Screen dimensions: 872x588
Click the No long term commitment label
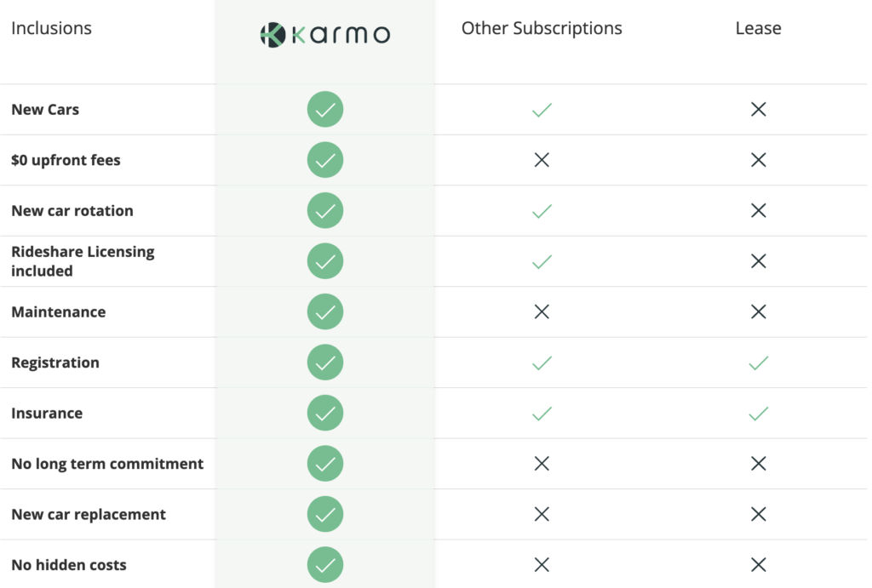point(107,464)
